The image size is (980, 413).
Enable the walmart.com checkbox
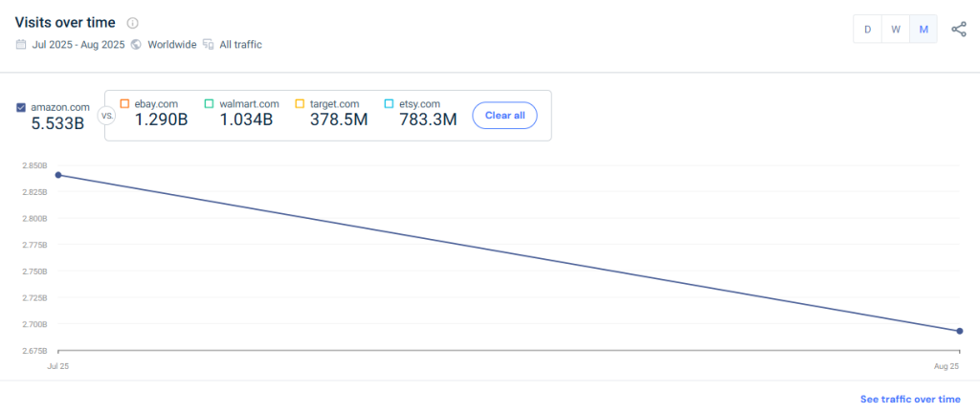click(210, 103)
